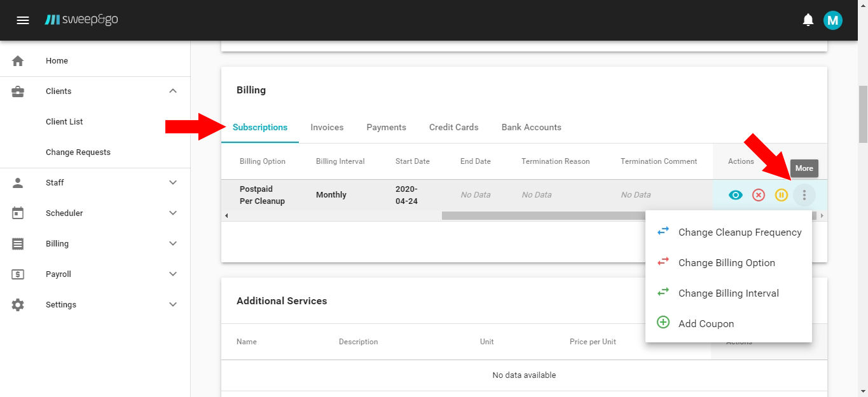
Task: Go to Change Requests
Action: (78, 152)
